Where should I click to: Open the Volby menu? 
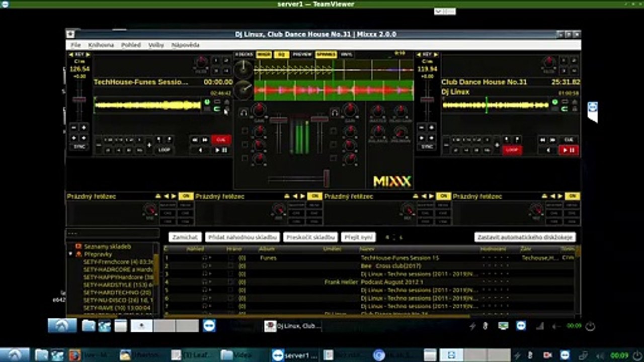tap(156, 45)
